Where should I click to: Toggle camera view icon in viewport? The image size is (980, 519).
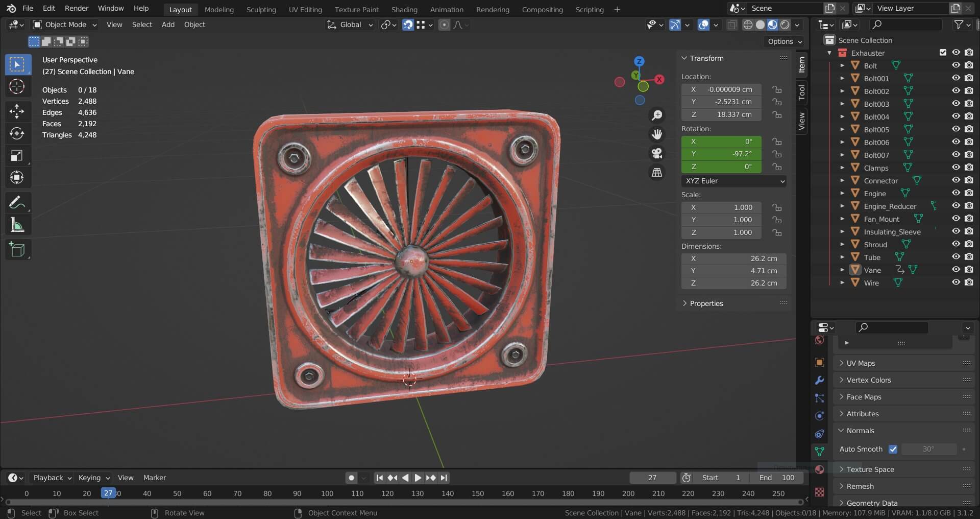click(x=657, y=153)
